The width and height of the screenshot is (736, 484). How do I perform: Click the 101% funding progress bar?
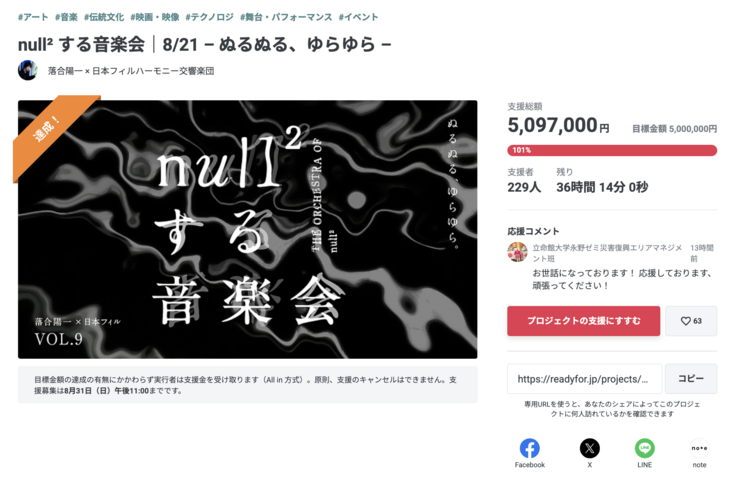(x=612, y=150)
